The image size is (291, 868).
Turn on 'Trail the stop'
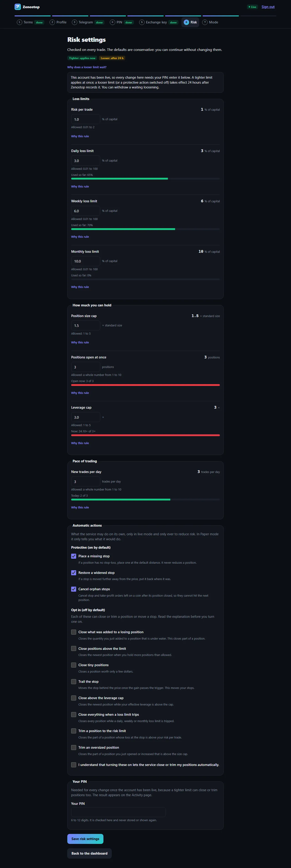[x=73, y=681]
